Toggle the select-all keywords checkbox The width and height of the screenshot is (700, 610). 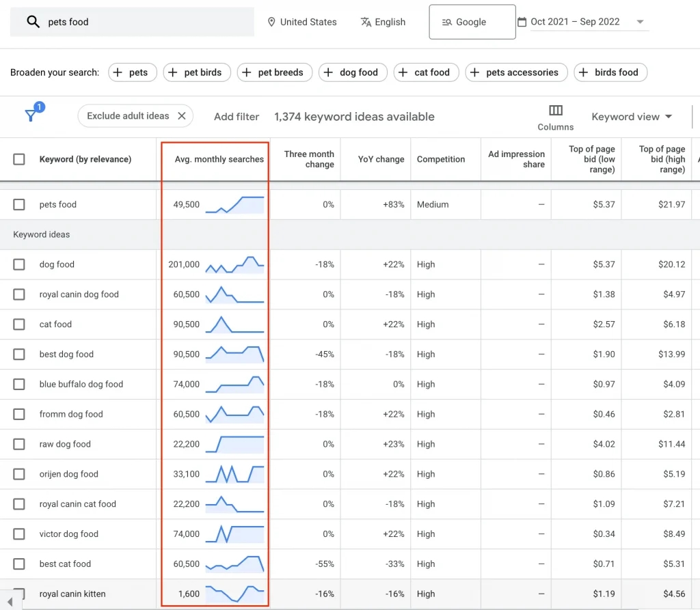coord(18,159)
